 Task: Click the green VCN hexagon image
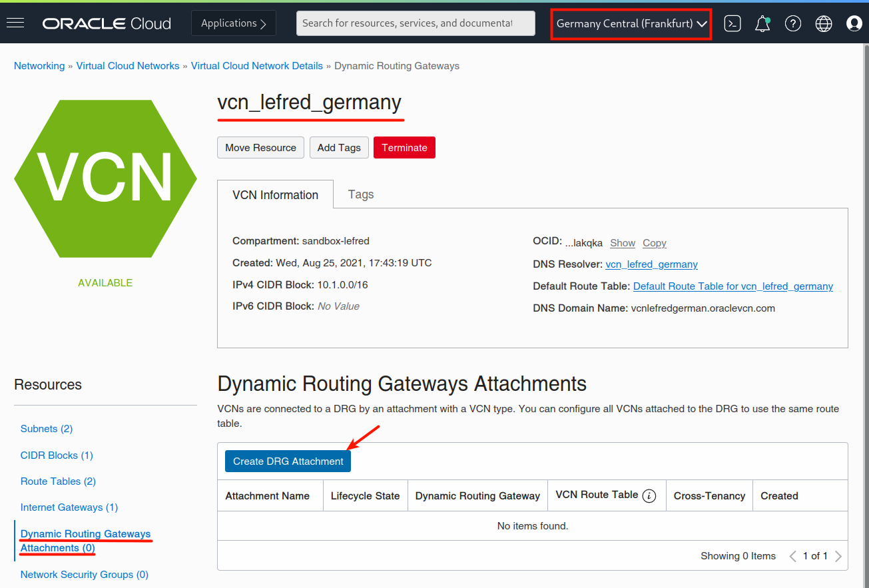(105, 178)
